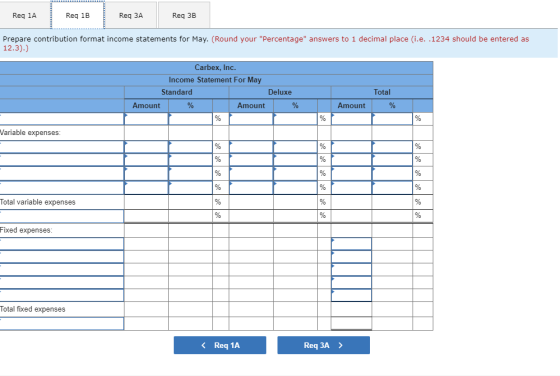This screenshot has height=376, width=560.
Task: Click Deluxe Amount in first variable expense row
Action: pyautogui.click(x=251, y=147)
